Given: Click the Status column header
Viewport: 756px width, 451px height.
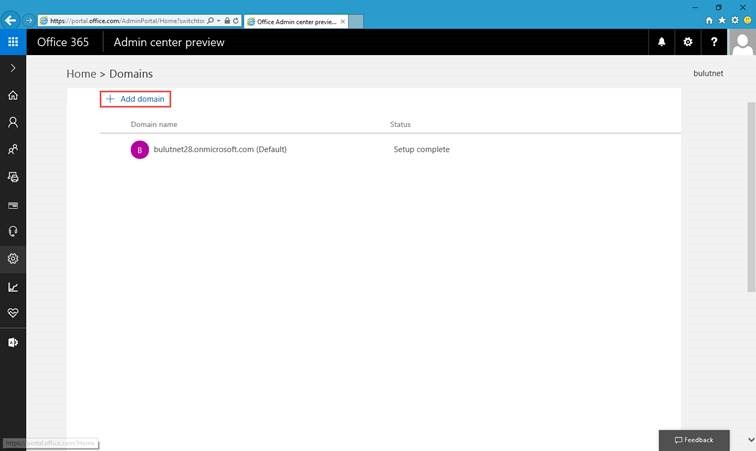Looking at the screenshot, I should [400, 124].
